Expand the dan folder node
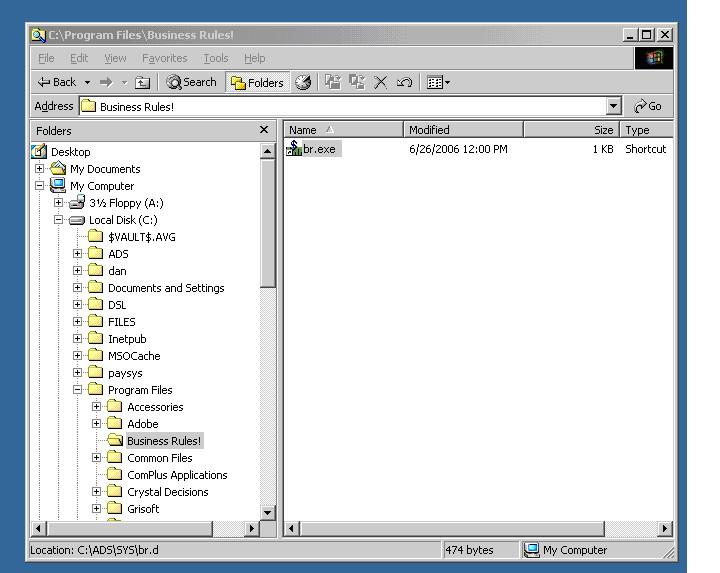720x573 pixels. click(x=78, y=270)
